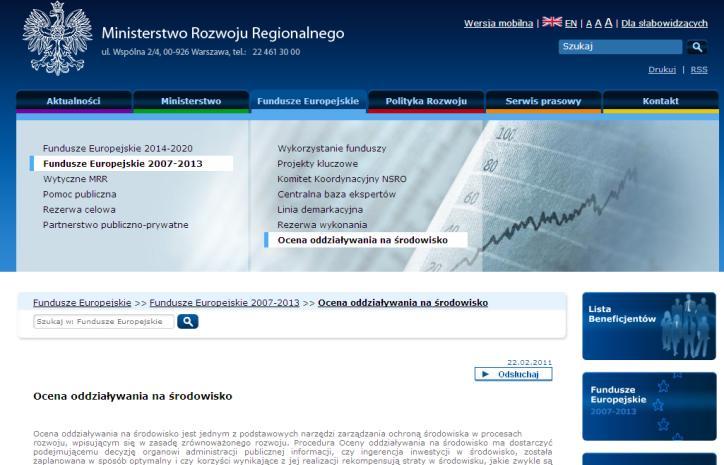
Task: Open the Wersja mobilna link
Action: coord(498,23)
